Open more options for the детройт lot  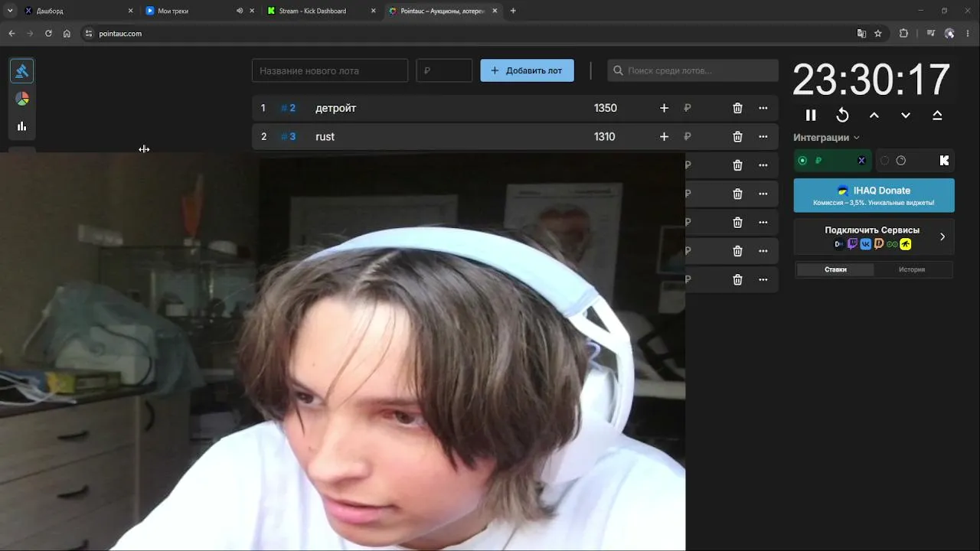pyautogui.click(x=763, y=108)
